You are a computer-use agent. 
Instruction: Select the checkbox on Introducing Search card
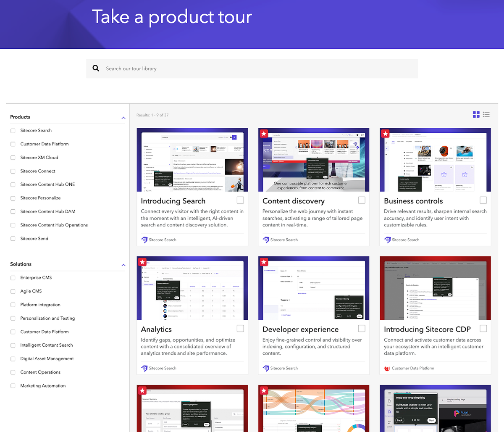pyautogui.click(x=240, y=200)
